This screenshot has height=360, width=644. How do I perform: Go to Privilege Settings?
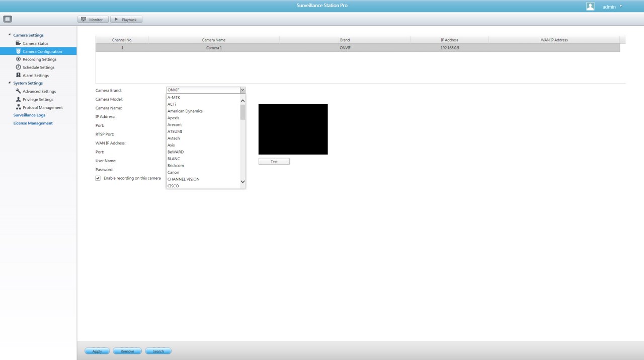pyautogui.click(x=38, y=100)
